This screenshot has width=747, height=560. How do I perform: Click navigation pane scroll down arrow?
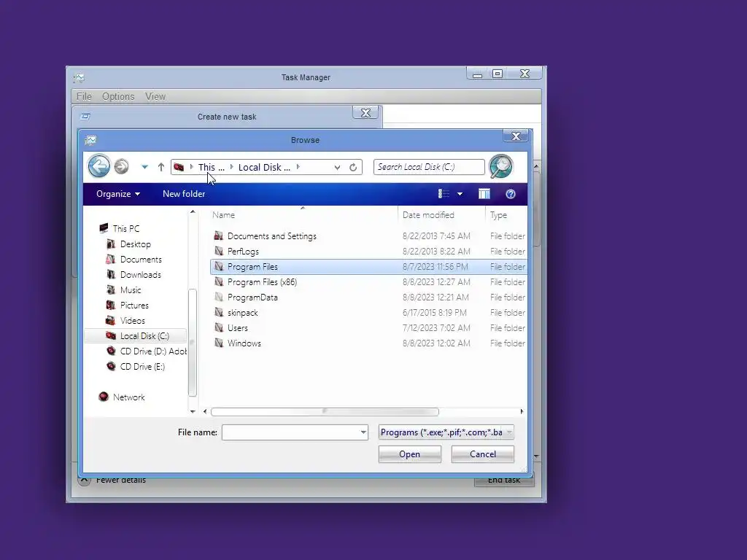pyautogui.click(x=193, y=411)
